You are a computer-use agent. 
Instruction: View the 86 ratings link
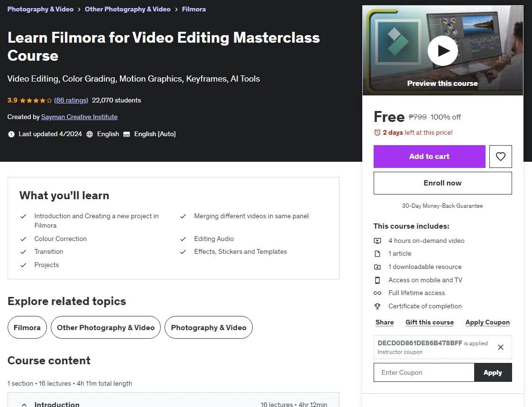[71, 100]
